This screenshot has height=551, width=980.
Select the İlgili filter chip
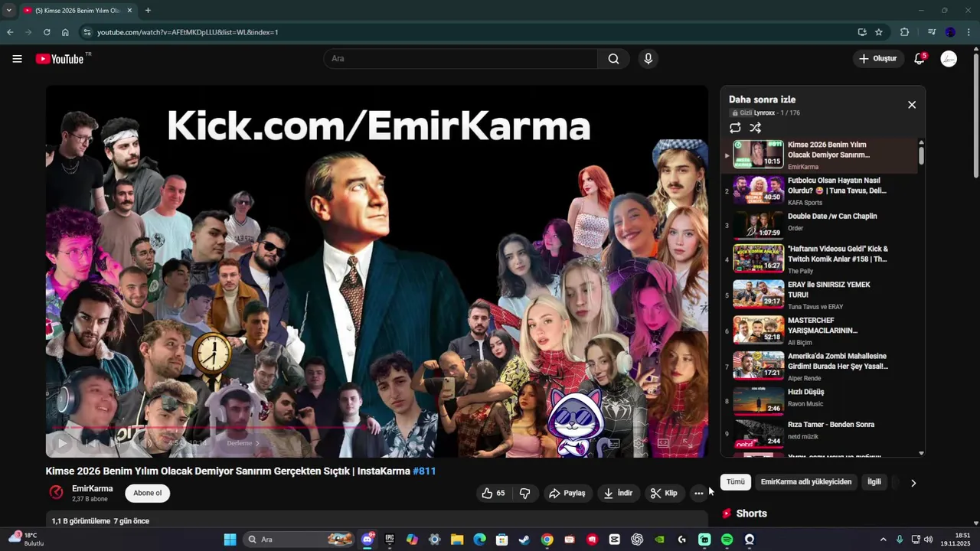874,482
